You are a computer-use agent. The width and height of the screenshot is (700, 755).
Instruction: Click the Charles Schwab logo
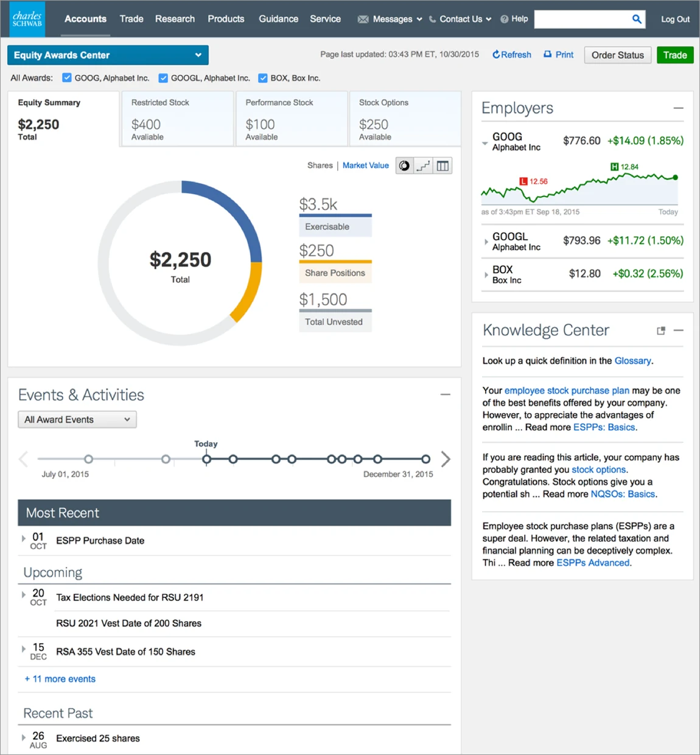pyautogui.click(x=27, y=18)
